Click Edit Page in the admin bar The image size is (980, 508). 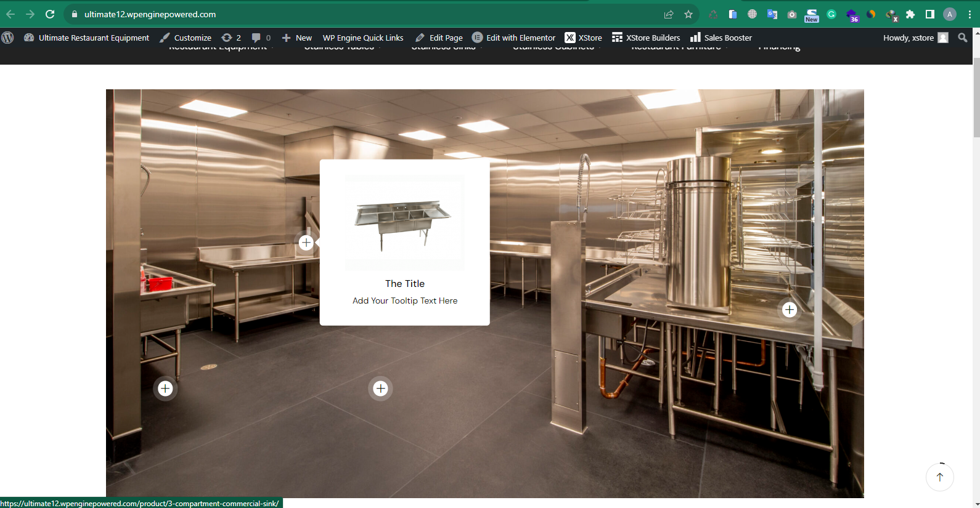[439, 38]
